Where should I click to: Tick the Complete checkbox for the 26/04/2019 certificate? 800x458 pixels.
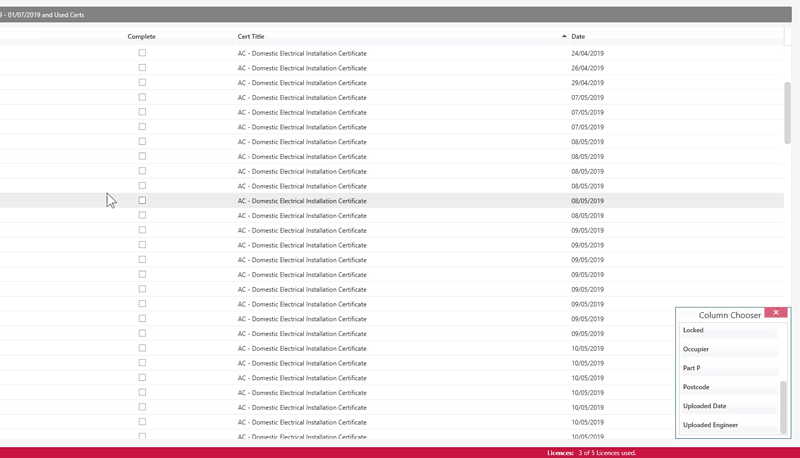[x=142, y=68]
